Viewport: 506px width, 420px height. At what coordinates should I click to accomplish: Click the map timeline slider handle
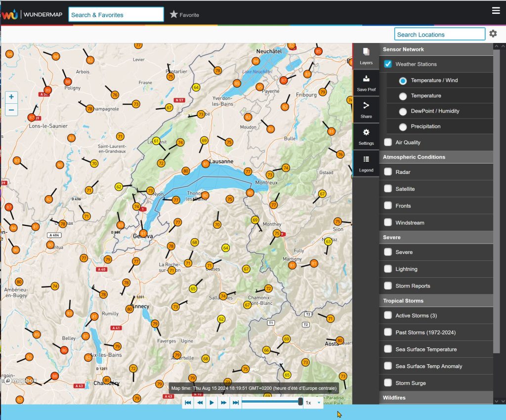pyautogui.click(x=300, y=402)
